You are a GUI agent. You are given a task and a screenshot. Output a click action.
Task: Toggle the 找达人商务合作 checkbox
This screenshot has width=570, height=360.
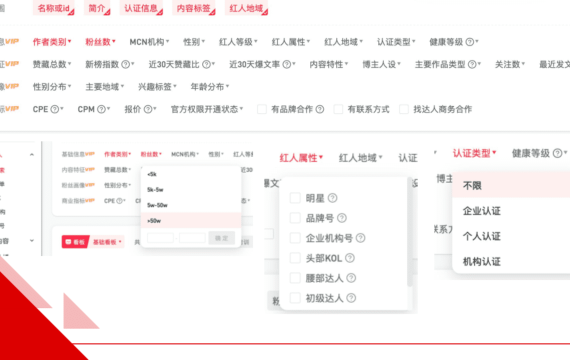pyautogui.click(x=404, y=109)
